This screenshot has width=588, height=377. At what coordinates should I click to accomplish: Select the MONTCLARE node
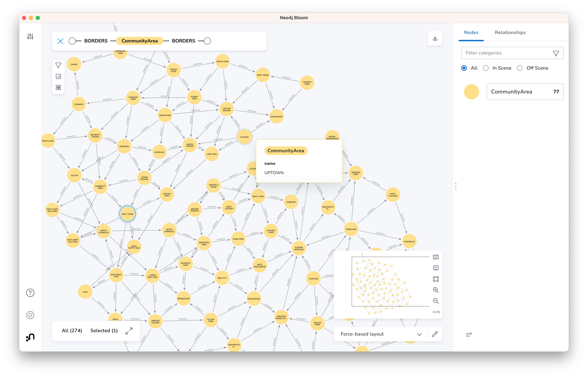48,141
